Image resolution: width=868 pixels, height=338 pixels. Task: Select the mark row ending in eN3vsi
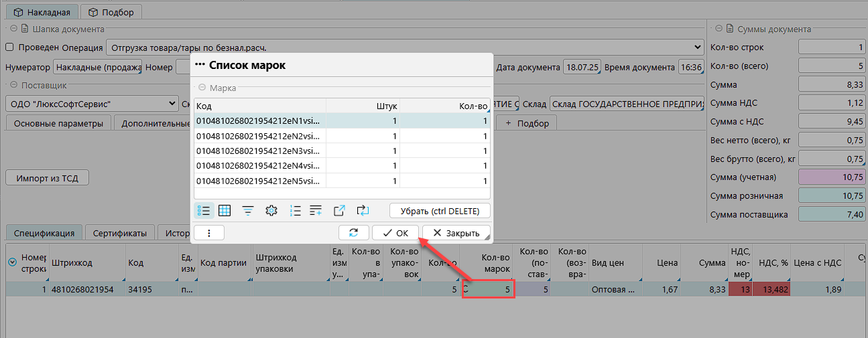[259, 151]
